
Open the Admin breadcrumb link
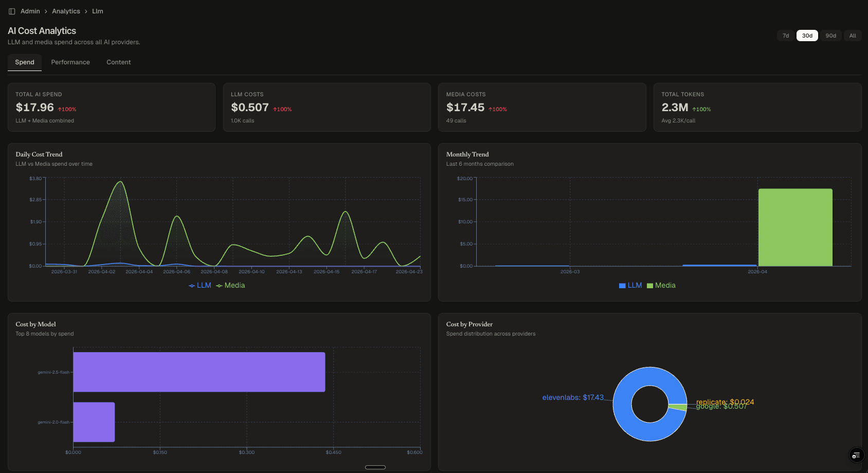pos(30,11)
